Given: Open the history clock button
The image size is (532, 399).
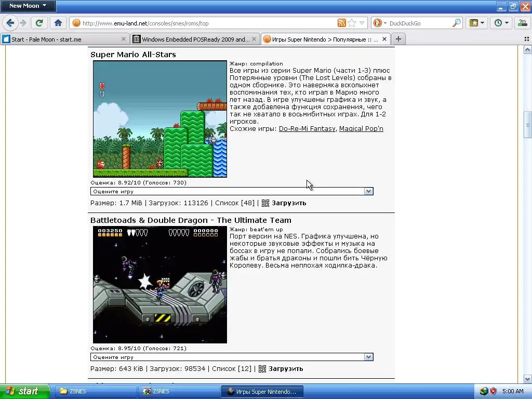Looking at the screenshot, I should 501,23.
